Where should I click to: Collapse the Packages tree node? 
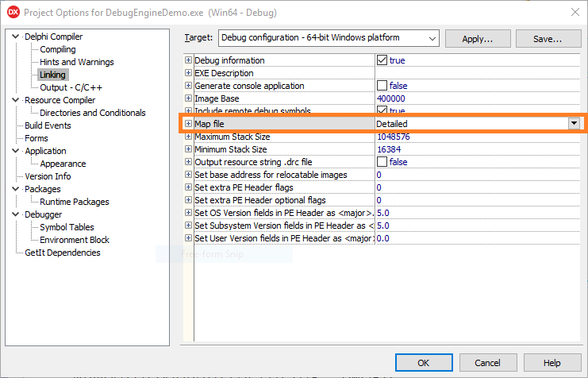click(15, 189)
